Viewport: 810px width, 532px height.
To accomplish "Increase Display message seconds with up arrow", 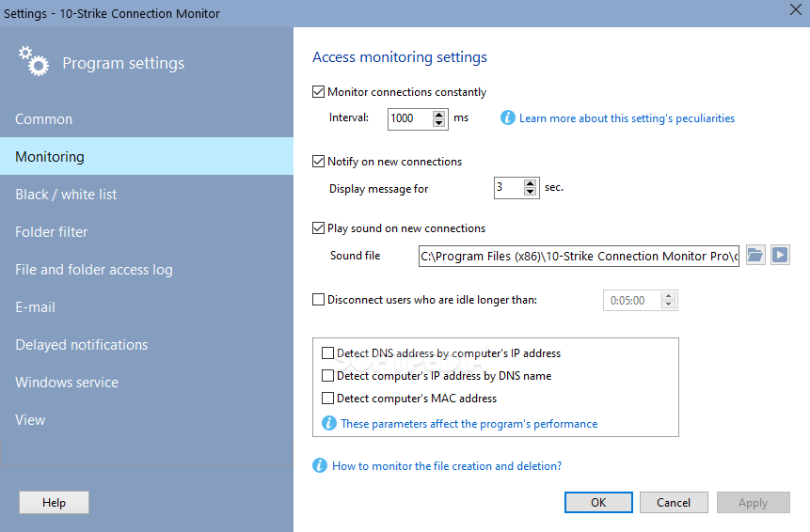I will pos(530,183).
